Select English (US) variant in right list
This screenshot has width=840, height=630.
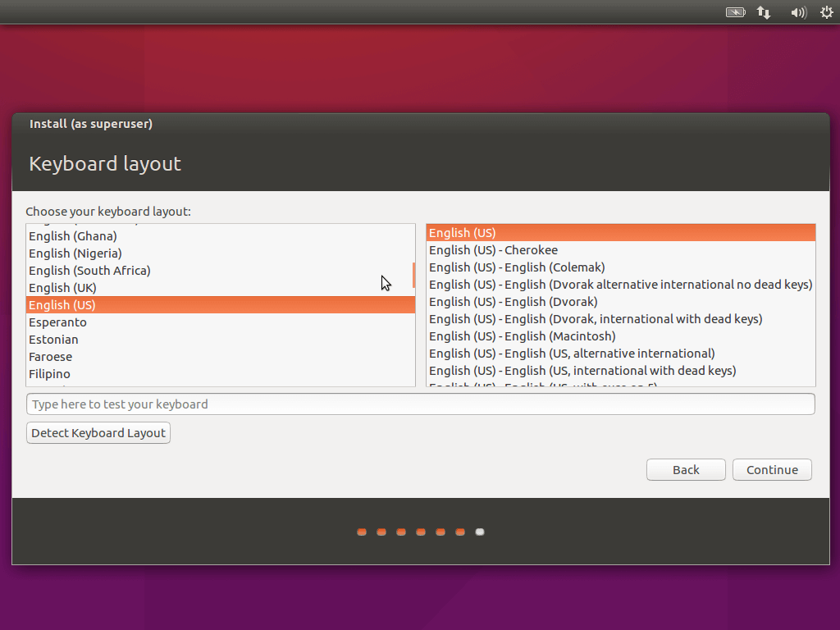coord(620,233)
